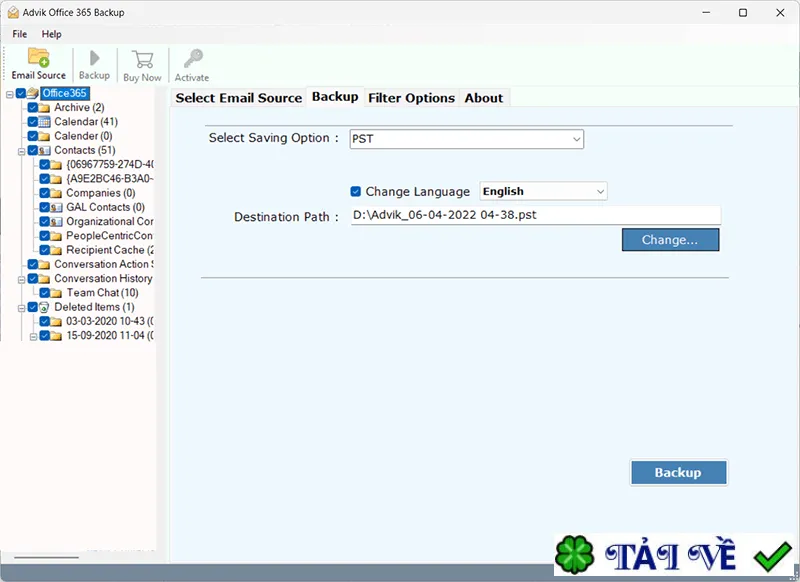Uncheck the Office365 root checkbox
The width and height of the screenshot is (800, 582).
[21, 93]
